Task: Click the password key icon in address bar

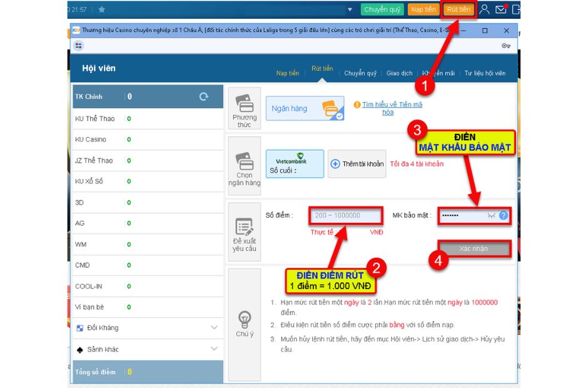Action: (x=506, y=46)
